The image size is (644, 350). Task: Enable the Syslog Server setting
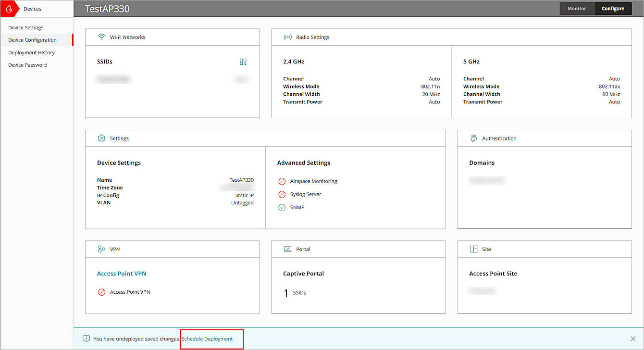click(281, 194)
